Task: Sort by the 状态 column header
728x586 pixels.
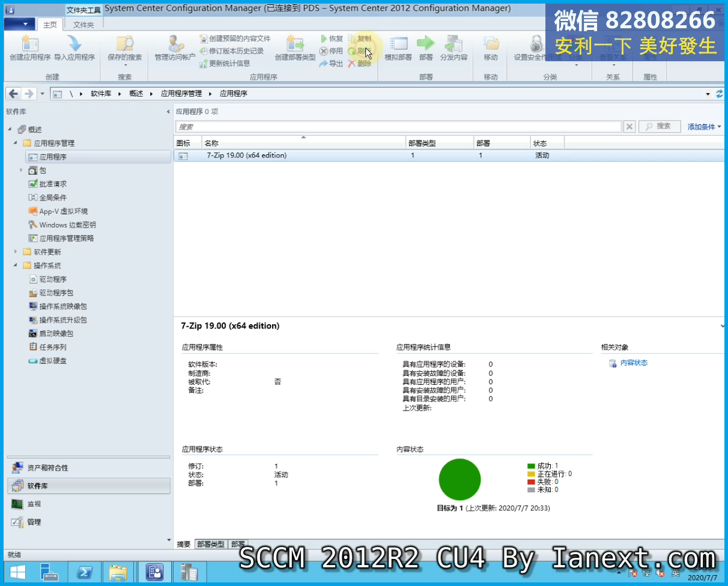Action: coord(547,143)
